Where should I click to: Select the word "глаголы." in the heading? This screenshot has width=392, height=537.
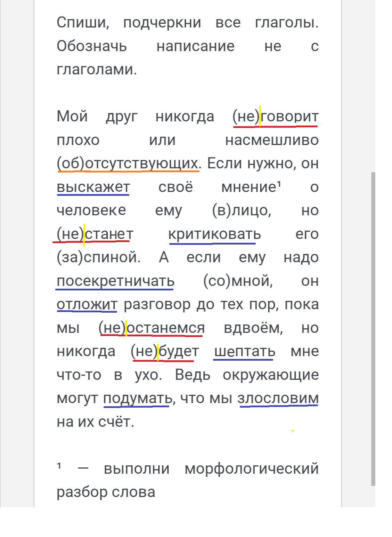(287, 23)
